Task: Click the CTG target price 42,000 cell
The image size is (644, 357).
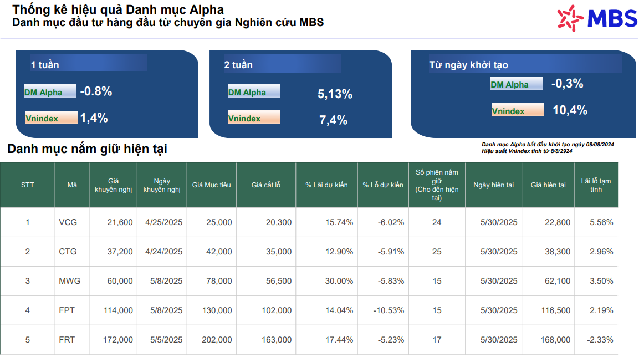Action: (219, 252)
